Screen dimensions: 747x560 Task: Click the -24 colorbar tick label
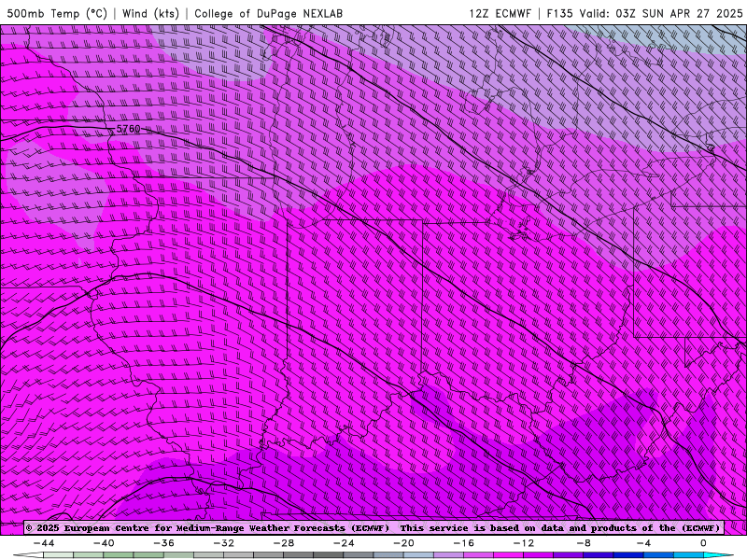[x=344, y=543]
